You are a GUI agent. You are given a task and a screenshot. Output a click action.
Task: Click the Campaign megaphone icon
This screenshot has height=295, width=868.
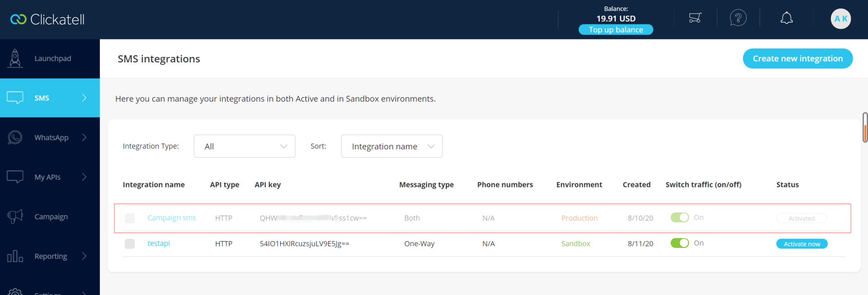15,217
